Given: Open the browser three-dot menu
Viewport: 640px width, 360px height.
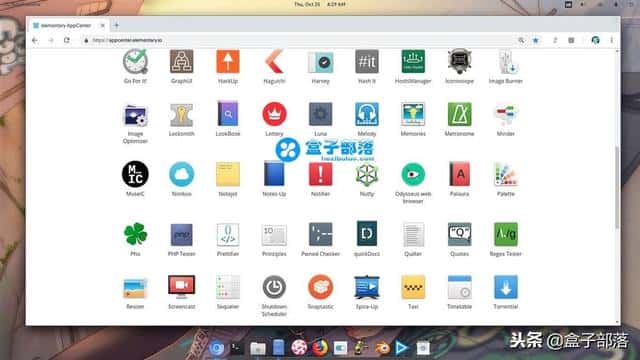Looking at the screenshot, I should coord(611,40).
